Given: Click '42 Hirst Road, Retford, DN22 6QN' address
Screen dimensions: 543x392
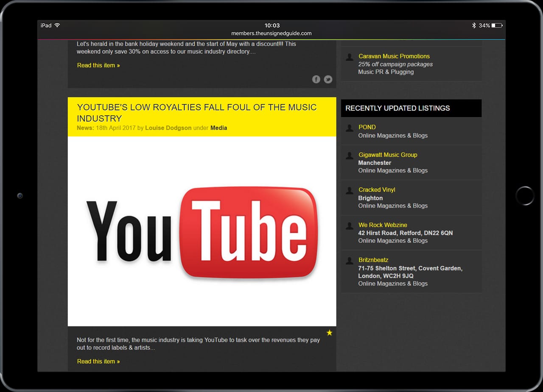Looking at the screenshot, I should (405, 233).
